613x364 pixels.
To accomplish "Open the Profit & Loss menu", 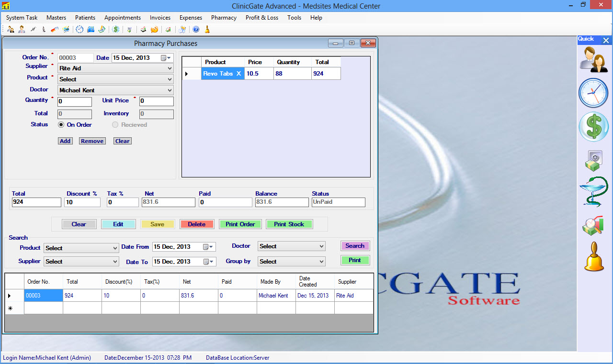I will pyautogui.click(x=261, y=18).
